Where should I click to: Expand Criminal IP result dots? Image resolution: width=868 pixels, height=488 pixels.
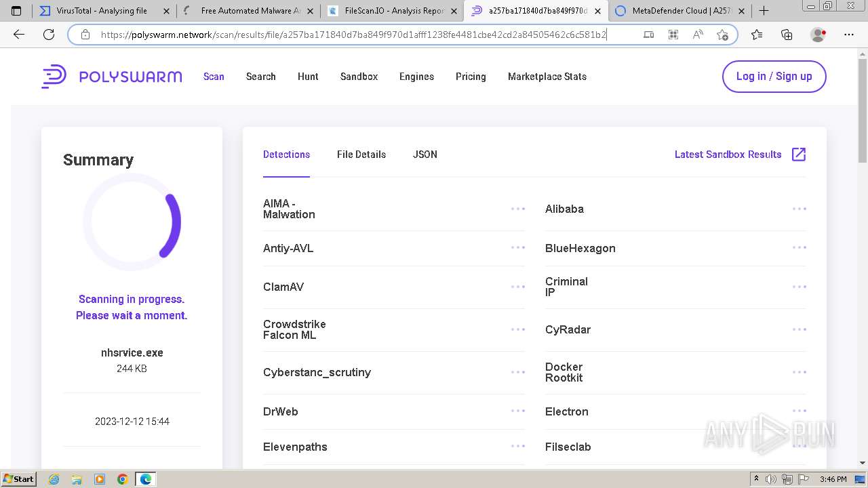click(800, 287)
